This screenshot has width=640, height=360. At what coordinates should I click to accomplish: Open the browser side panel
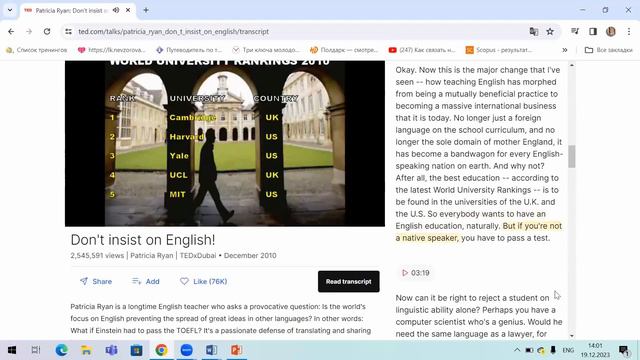pos(593,31)
